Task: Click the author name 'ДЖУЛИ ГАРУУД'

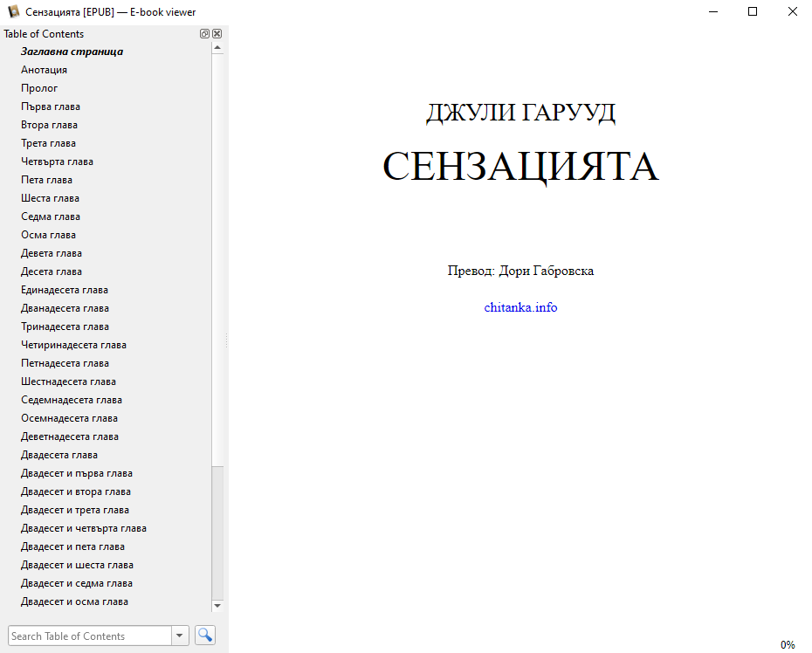Action: (x=520, y=113)
